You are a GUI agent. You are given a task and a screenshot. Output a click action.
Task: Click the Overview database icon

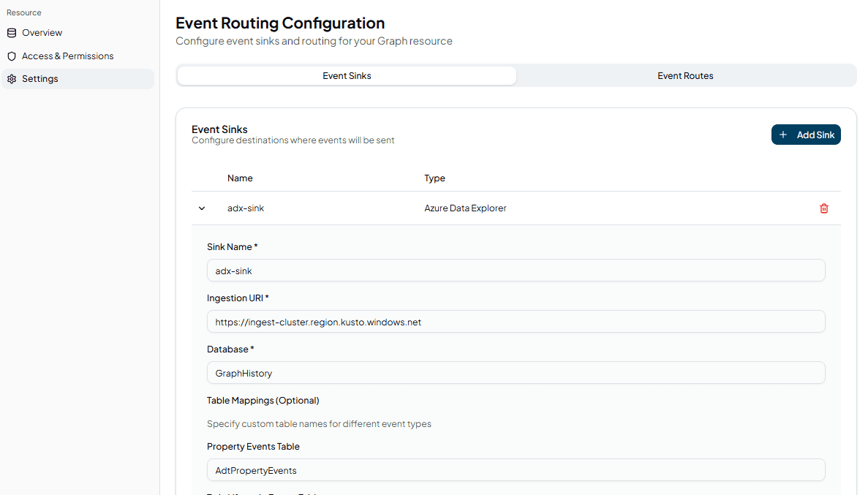[x=12, y=33]
